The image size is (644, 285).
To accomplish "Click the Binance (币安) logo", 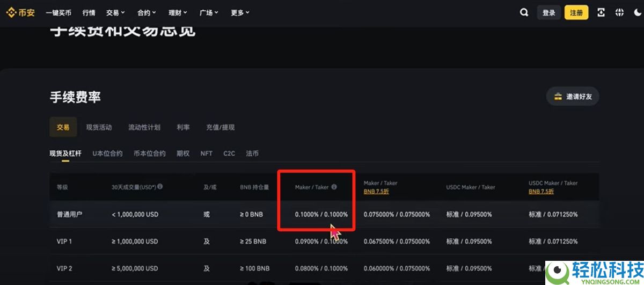I will click(x=20, y=12).
